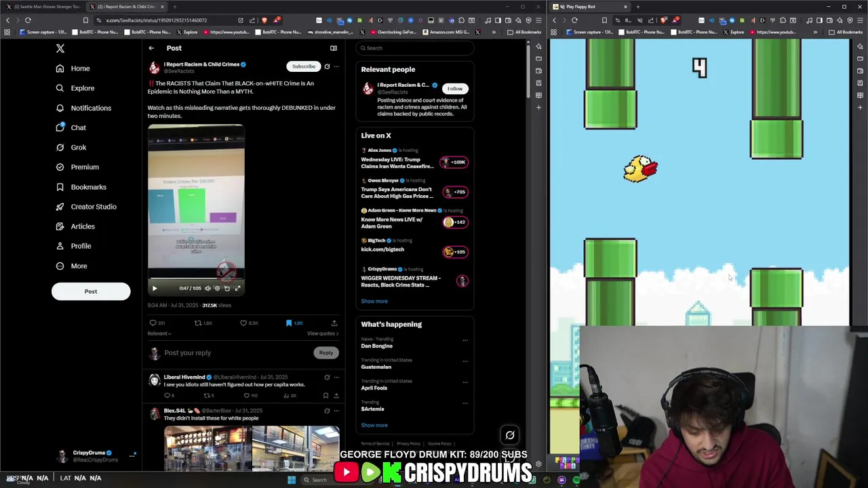The height and width of the screenshot is (488, 868).
Task: Open video settings gear icon
Action: (217, 288)
